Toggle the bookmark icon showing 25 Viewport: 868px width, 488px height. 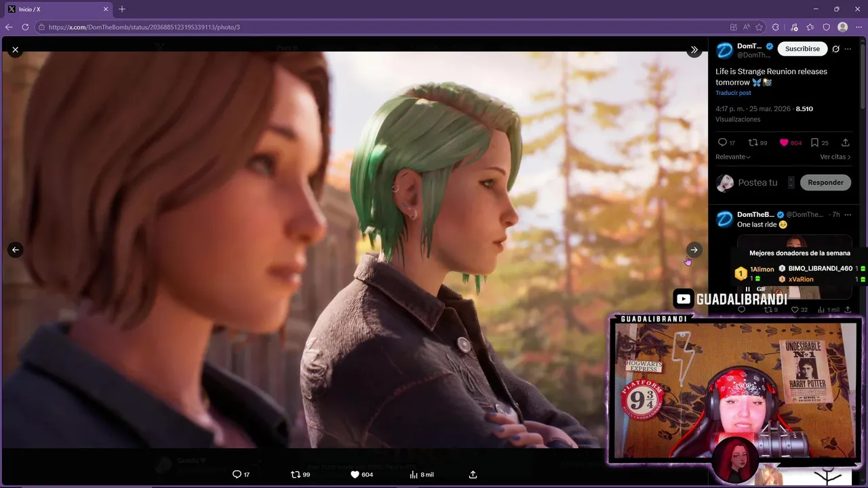tap(815, 142)
